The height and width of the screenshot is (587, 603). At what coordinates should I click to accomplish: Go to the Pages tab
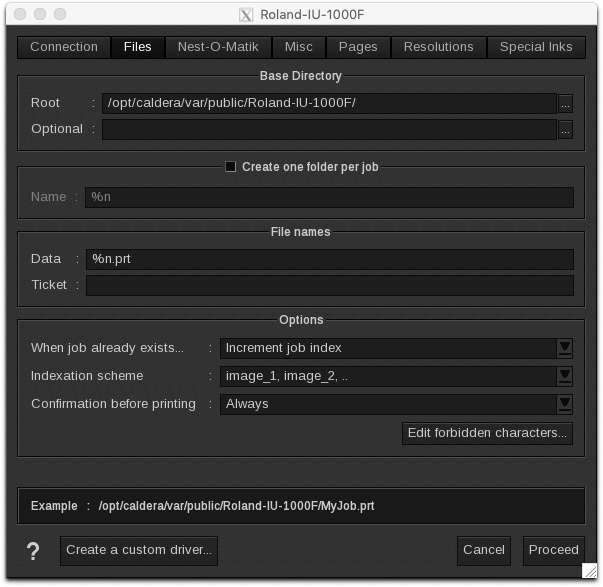(358, 47)
